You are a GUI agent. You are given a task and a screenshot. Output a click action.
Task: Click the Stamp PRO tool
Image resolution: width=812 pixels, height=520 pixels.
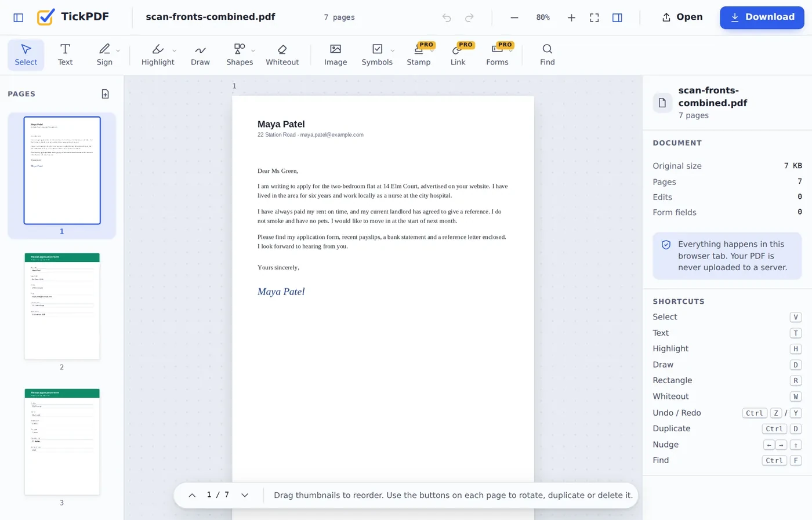[x=419, y=54]
